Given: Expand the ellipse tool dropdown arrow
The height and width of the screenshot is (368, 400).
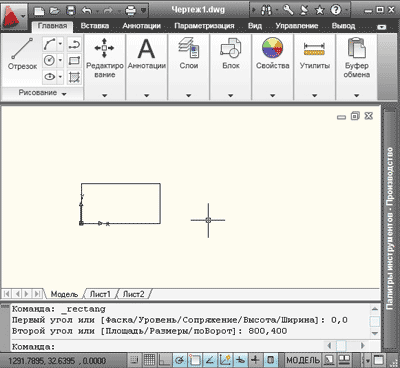Looking at the screenshot, I should point(60,77).
